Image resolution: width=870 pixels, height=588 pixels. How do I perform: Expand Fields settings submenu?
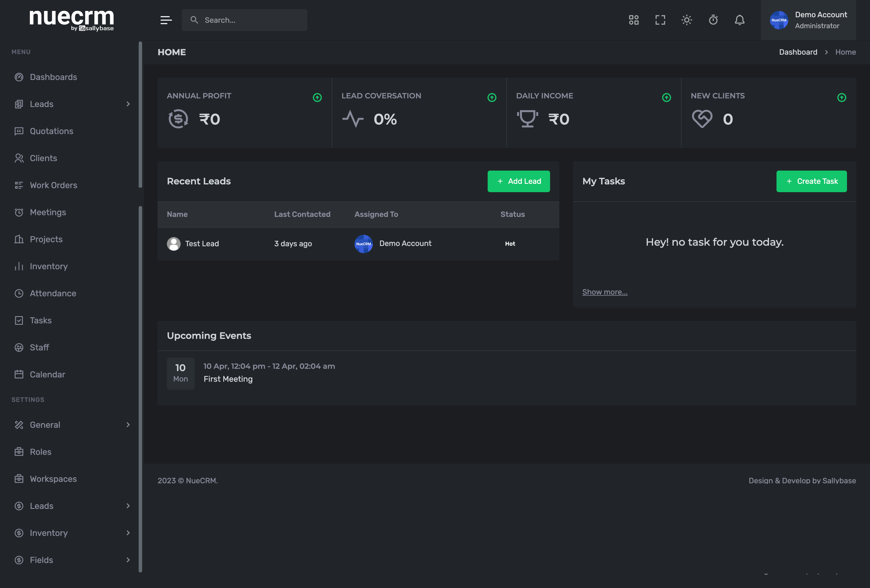coord(128,560)
